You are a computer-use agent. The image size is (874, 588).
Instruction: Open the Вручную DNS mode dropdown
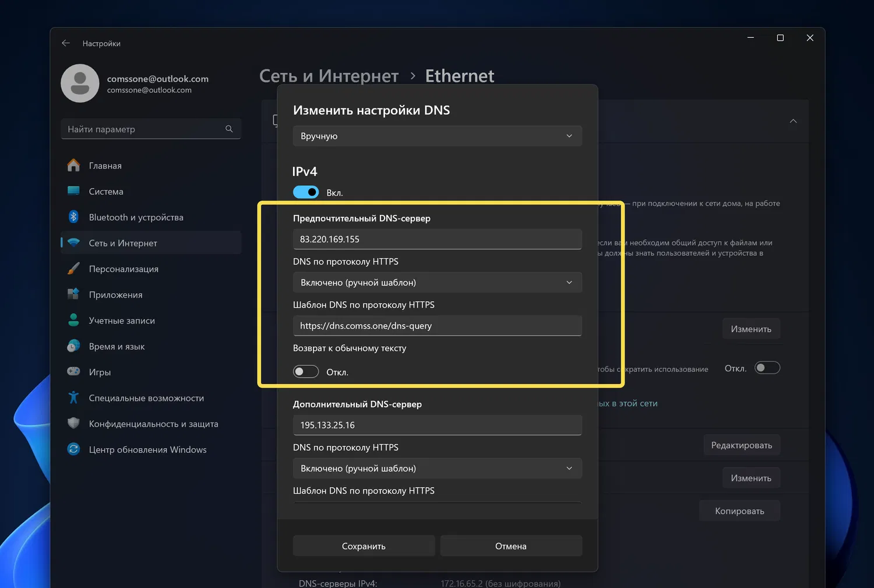pos(437,136)
